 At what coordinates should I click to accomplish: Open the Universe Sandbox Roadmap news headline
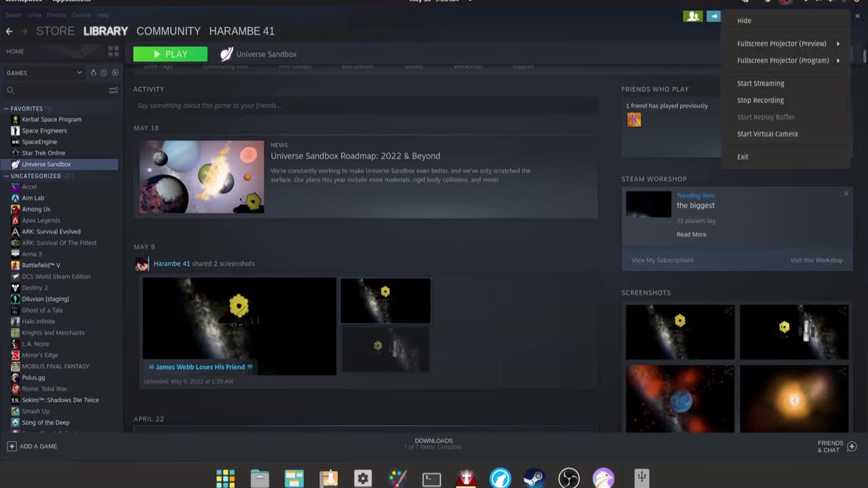coord(355,156)
